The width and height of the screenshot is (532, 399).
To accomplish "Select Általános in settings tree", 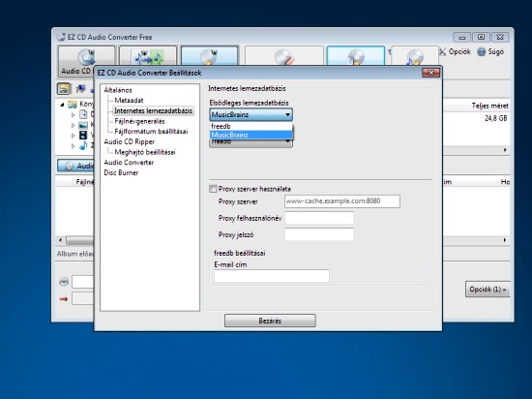I will tap(118, 90).
